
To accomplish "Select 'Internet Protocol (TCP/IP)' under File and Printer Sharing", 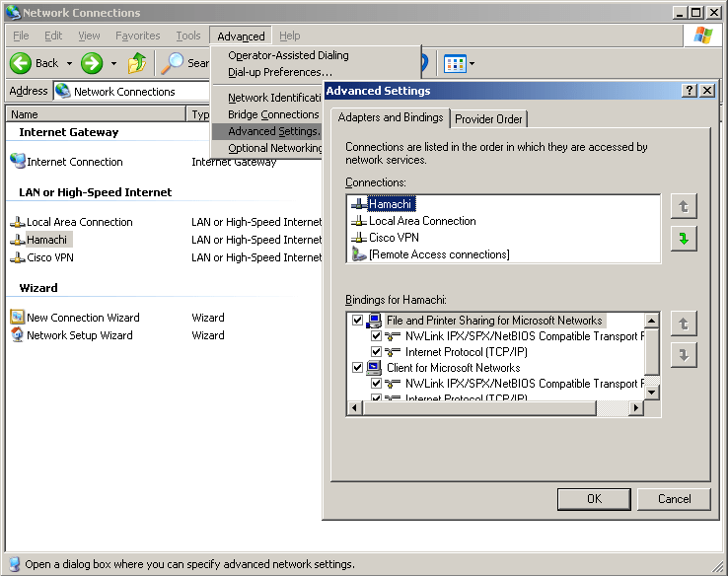I will [467, 352].
